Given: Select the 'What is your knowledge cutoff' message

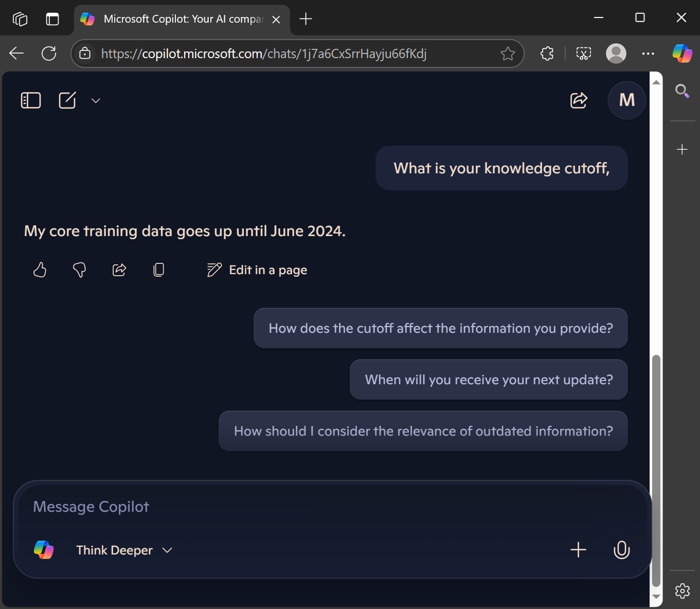Looking at the screenshot, I should pos(501,168).
